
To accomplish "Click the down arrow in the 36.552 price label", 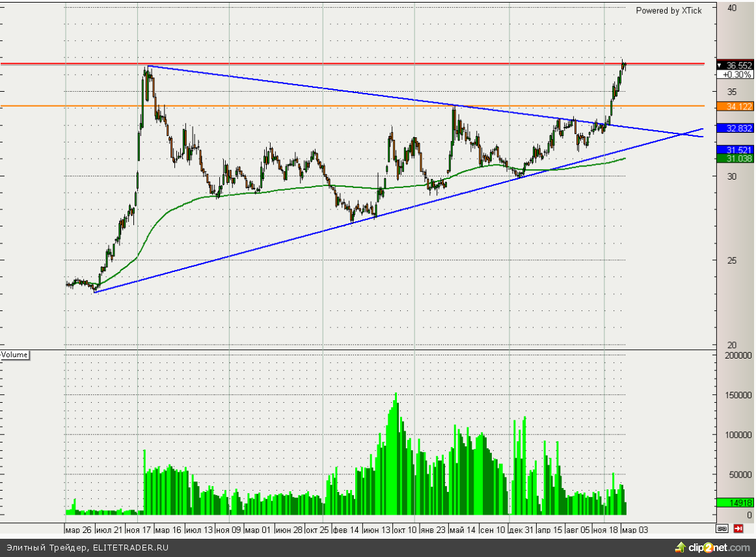I will click(720, 66).
